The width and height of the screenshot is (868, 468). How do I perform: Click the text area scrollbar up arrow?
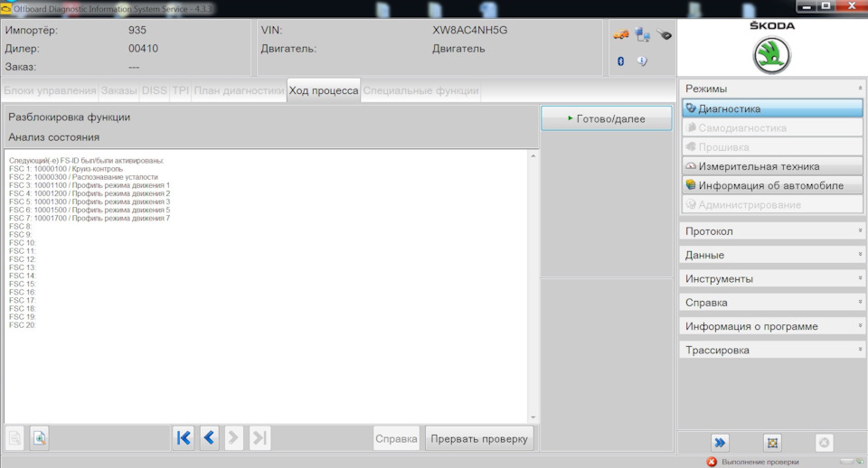533,156
